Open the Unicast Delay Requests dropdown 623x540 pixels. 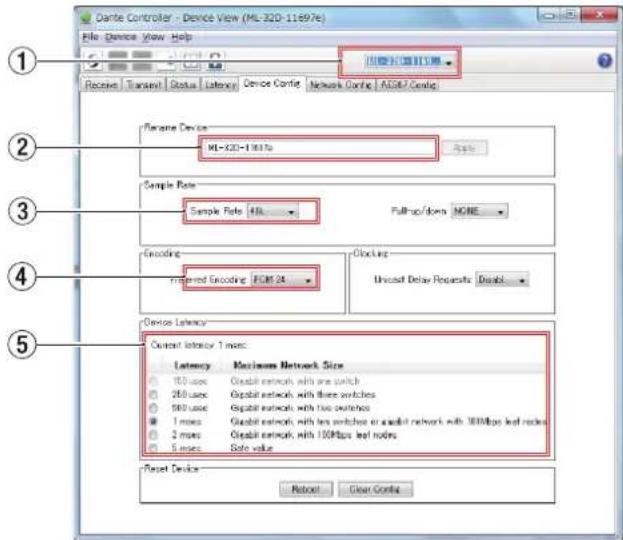coord(502,280)
